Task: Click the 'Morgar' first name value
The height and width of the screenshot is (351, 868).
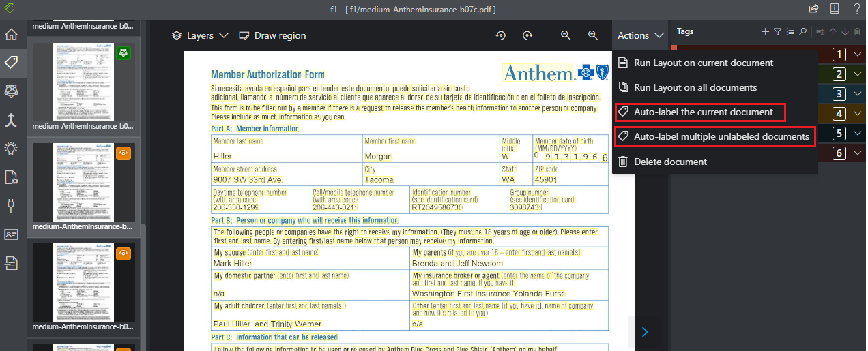Action: tap(378, 156)
